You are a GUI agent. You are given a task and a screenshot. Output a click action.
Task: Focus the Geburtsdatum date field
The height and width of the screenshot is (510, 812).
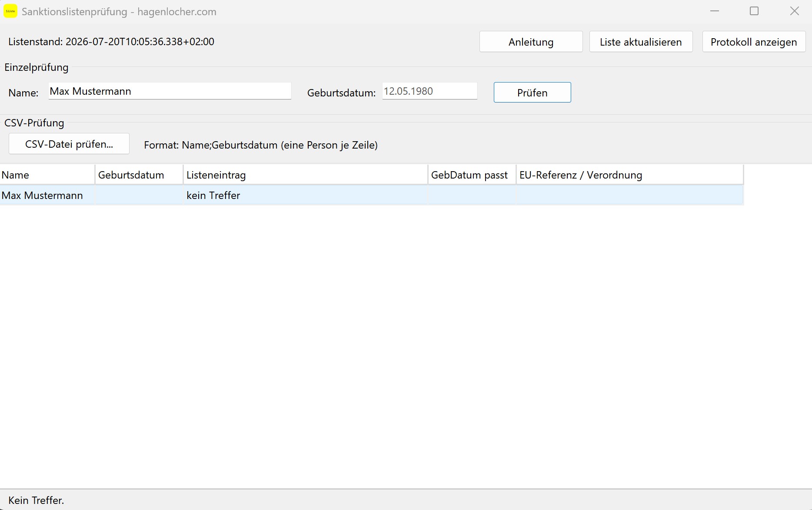429,91
